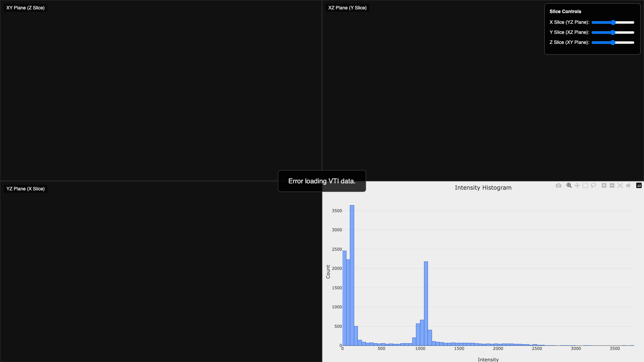Click the Intensity Histogram title

[483, 188]
